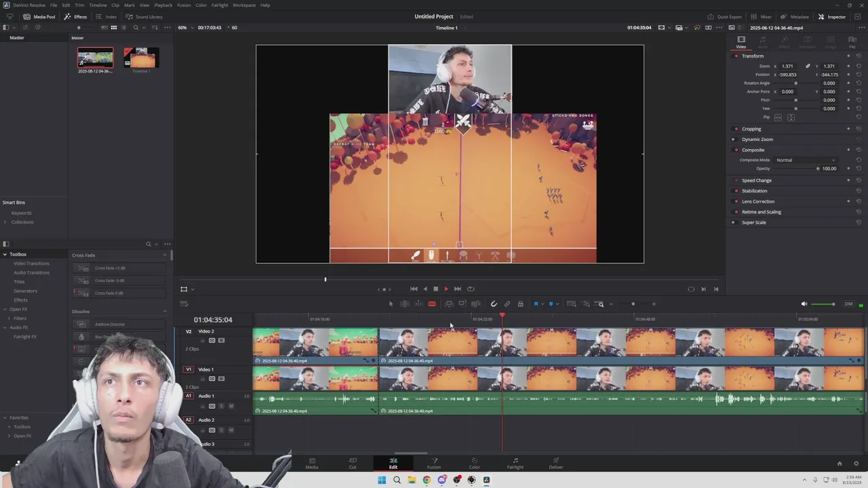Select the Dynamic Trim Mode tool
Image resolution: width=868 pixels, height=488 pixels.
coord(418,304)
